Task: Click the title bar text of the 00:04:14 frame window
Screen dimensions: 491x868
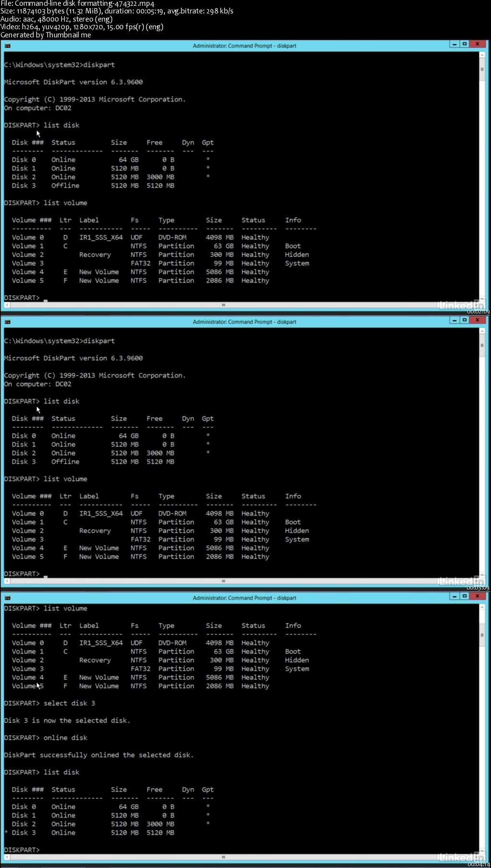Action: pyautogui.click(x=245, y=598)
